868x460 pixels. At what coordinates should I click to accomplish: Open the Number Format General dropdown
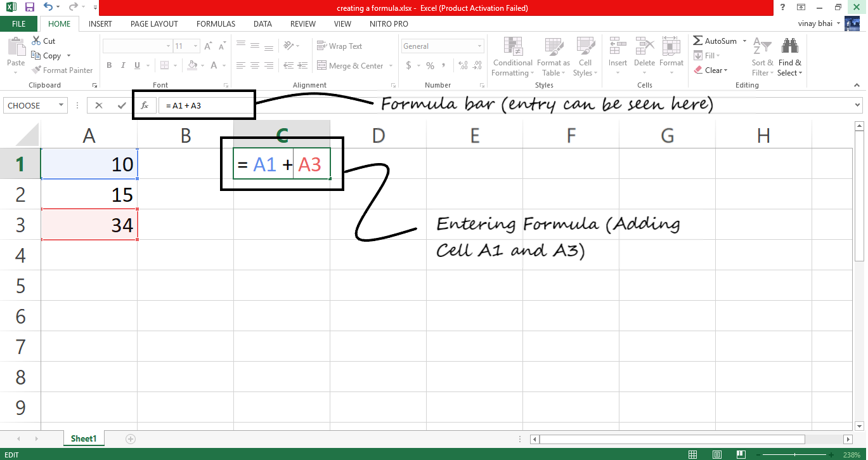479,46
